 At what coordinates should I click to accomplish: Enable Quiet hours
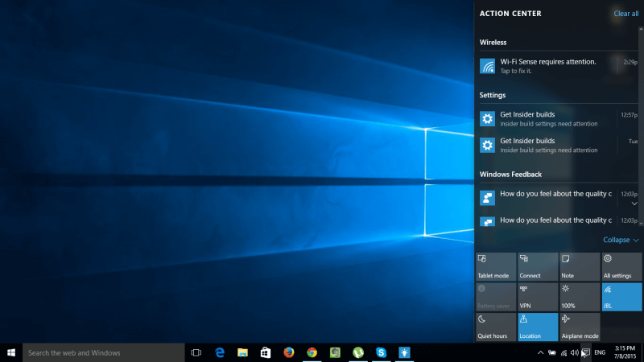point(495,327)
